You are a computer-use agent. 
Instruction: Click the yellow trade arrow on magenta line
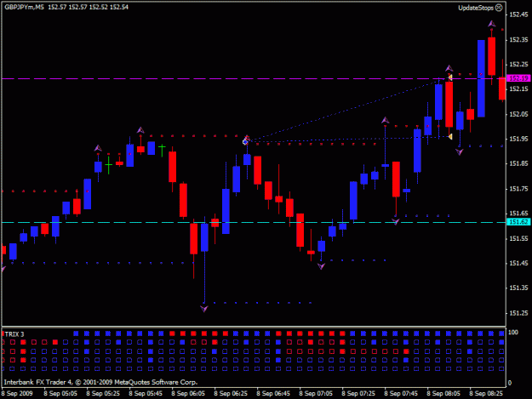click(x=450, y=77)
